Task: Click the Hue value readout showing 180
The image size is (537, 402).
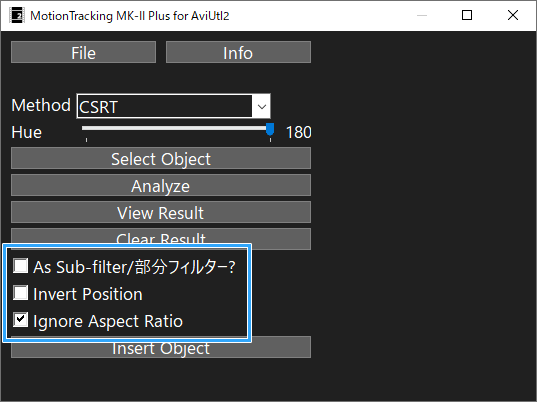Action: (299, 132)
